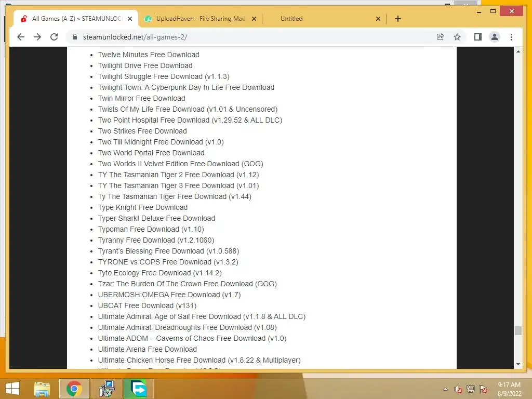Click the scrollbar up arrow
This screenshot has width=532, height=399.
coord(518,51)
